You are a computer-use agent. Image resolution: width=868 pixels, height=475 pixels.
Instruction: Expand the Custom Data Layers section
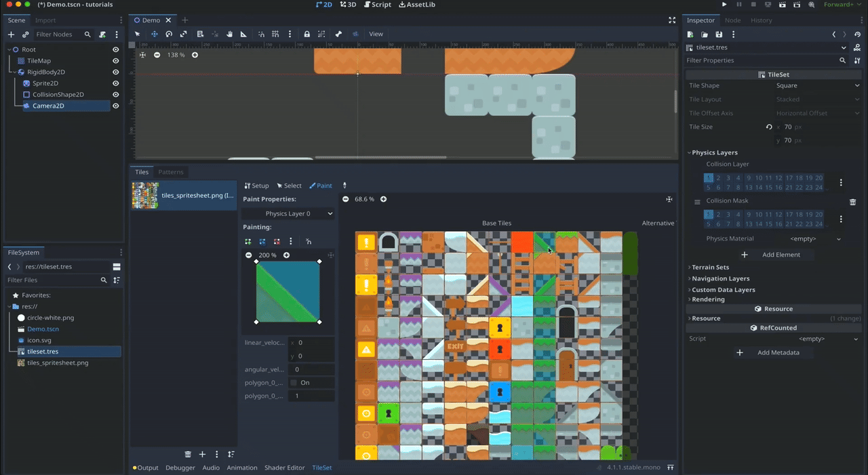pyautogui.click(x=723, y=289)
